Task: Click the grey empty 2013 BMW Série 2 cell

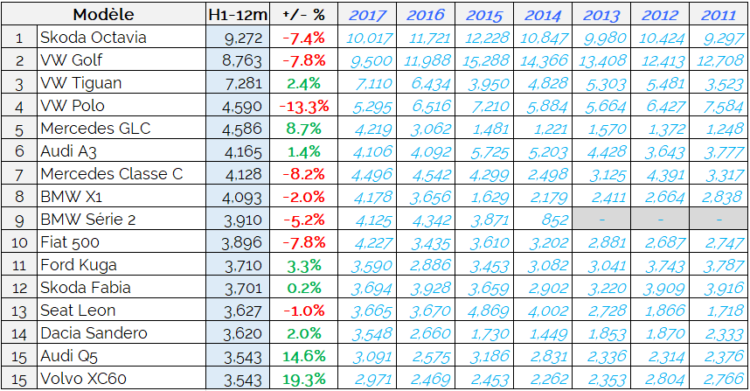Action: pos(601,219)
